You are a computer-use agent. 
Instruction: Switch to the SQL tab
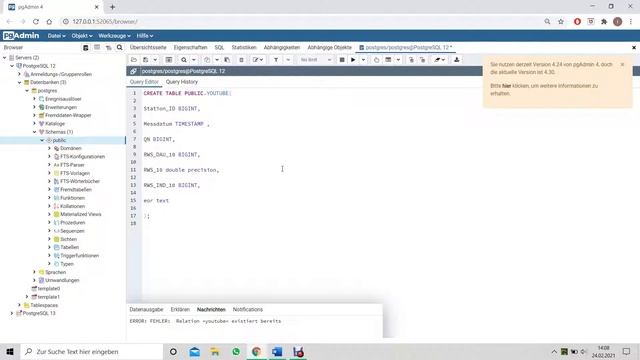coord(219,48)
